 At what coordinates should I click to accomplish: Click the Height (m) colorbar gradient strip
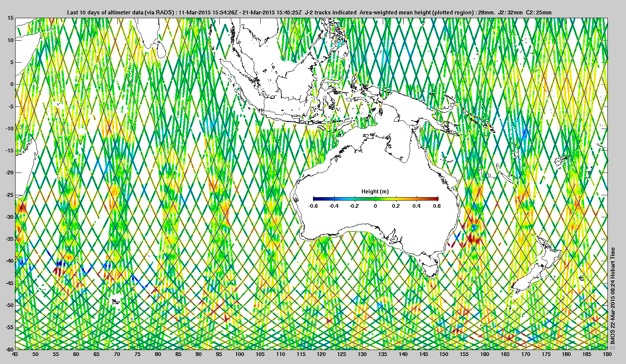(x=376, y=198)
